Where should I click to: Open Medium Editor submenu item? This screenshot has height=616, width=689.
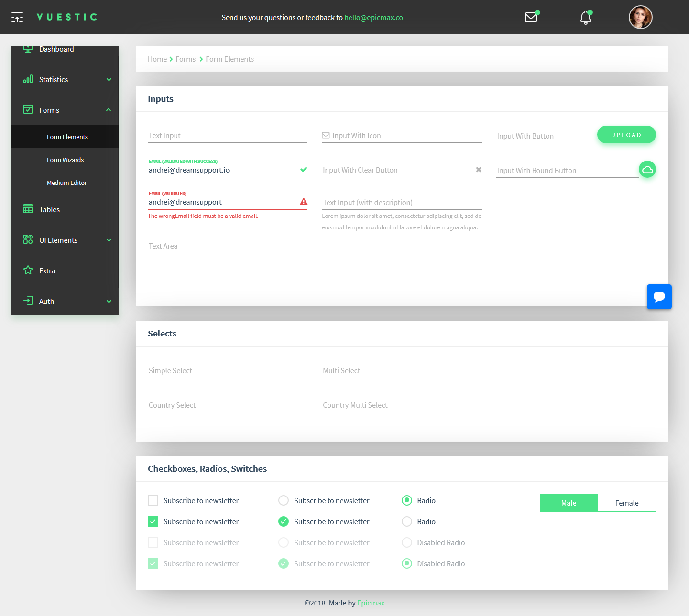pyautogui.click(x=65, y=183)
